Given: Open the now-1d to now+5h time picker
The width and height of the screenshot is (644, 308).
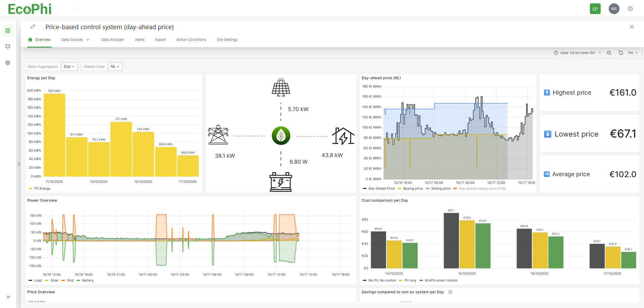Looking at the screenshot, I should tap(577, 53).
